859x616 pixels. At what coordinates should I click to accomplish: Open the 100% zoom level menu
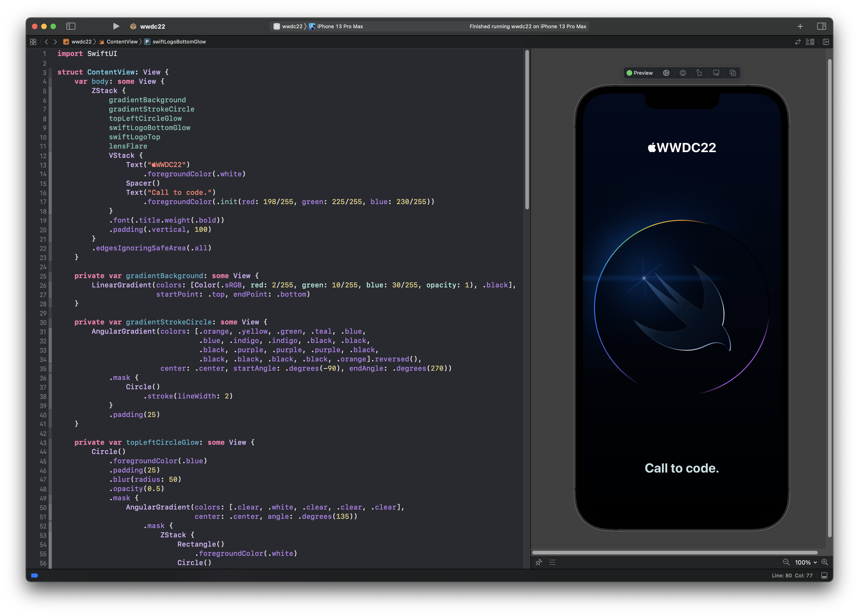point(806,563)
